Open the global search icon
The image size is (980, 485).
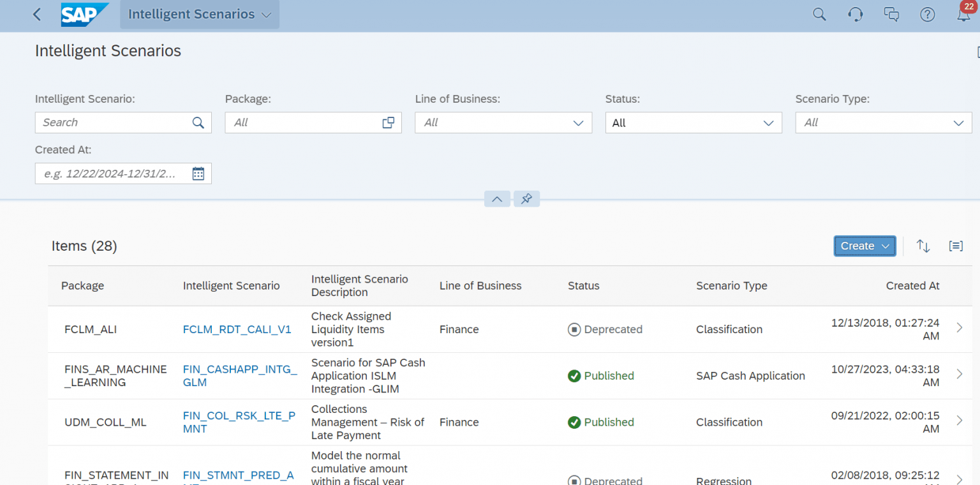[819, 14]
